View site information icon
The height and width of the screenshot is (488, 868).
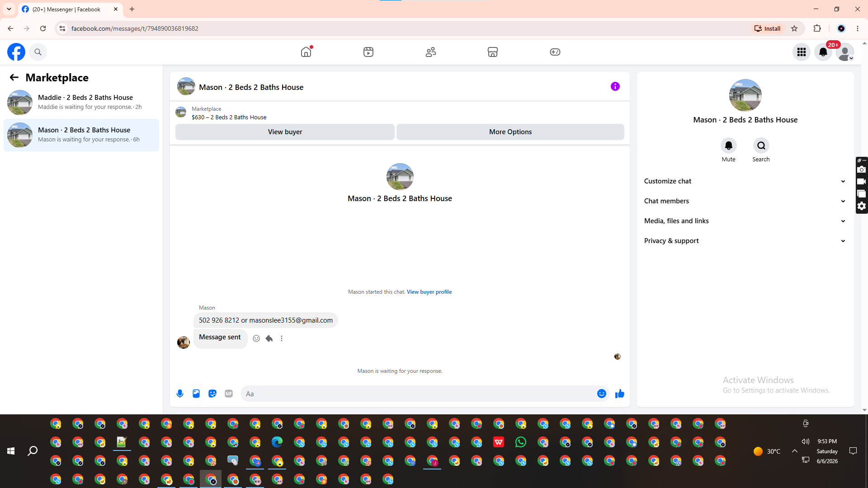62,28
